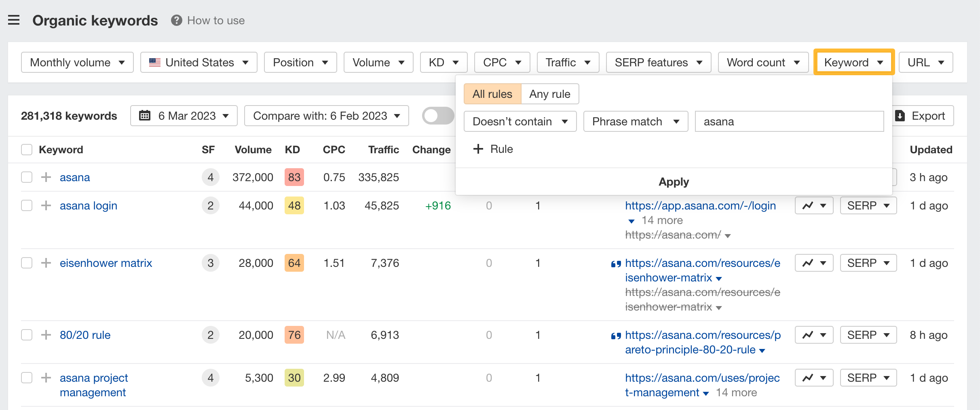
Task: Open the United States country dropdown
Action: coord(199,62)
